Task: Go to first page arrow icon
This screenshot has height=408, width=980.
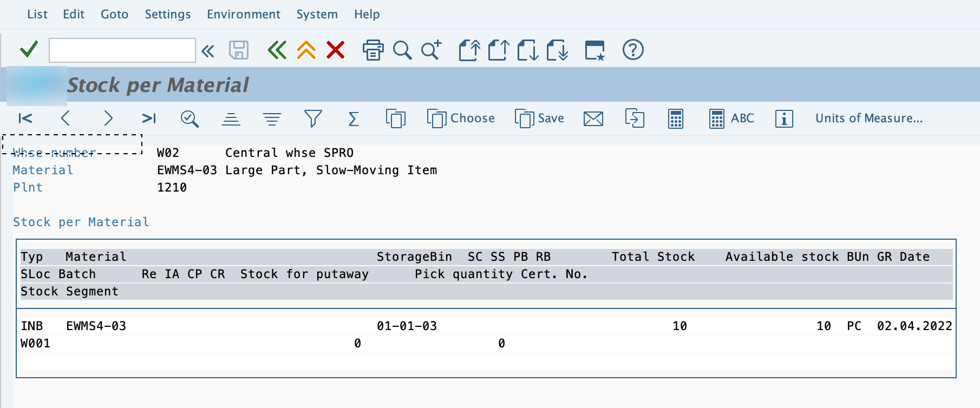Action: point(25,119)
